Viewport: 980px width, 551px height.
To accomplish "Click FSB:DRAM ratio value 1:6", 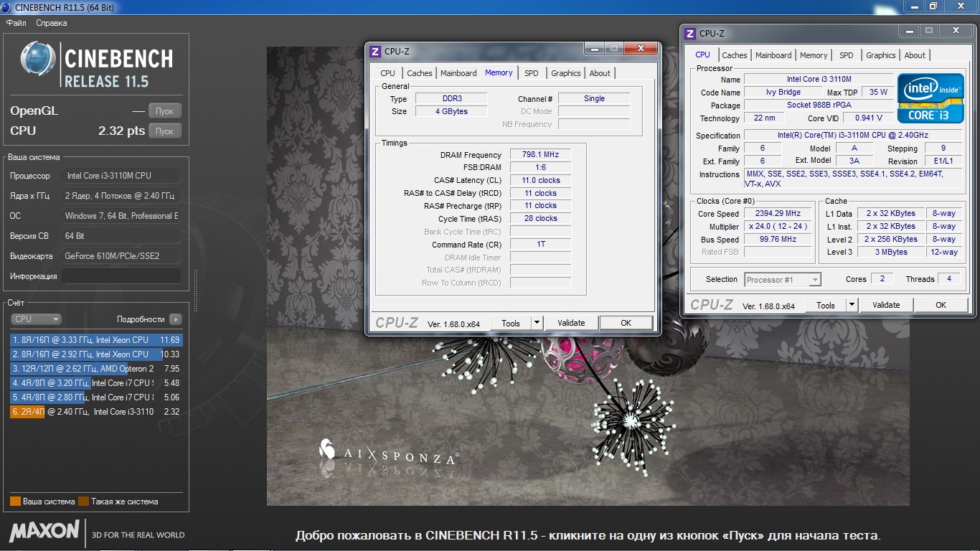I will [540, 167].
